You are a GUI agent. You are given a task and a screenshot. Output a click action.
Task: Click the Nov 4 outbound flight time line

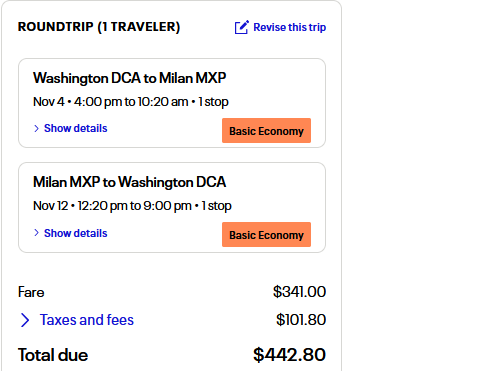tap(131, 102)
